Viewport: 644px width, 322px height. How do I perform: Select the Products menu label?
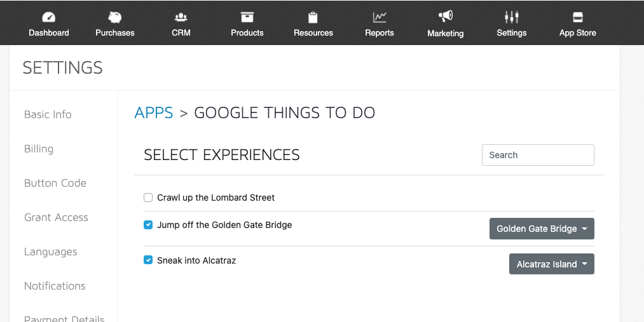pyautogui.click(x=247, y=33)
